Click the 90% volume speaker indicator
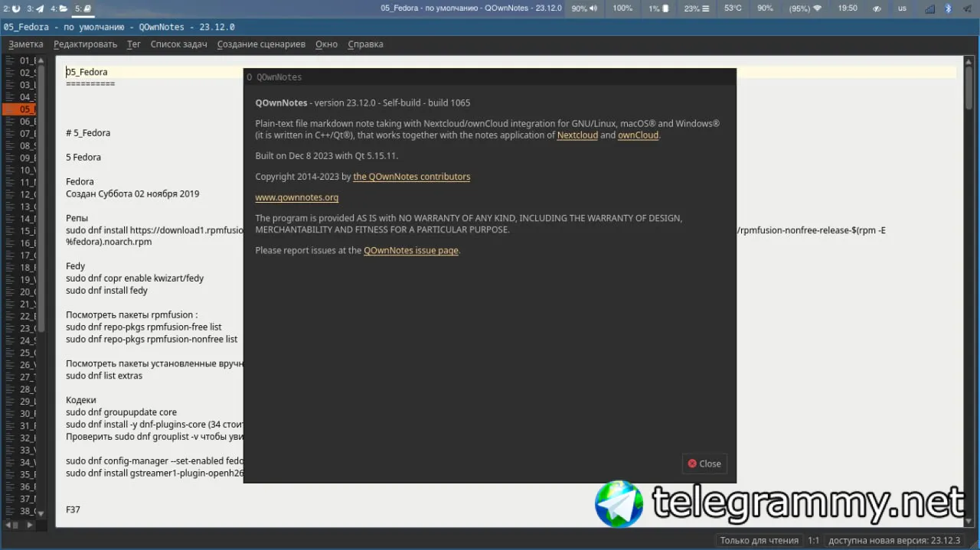This screenshot has width=980, height=550. pyautogui.click(x=584, y=8)
